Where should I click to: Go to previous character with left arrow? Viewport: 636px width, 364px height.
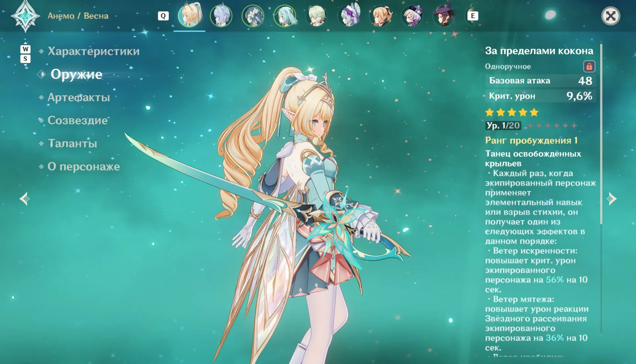click(25, 199)
